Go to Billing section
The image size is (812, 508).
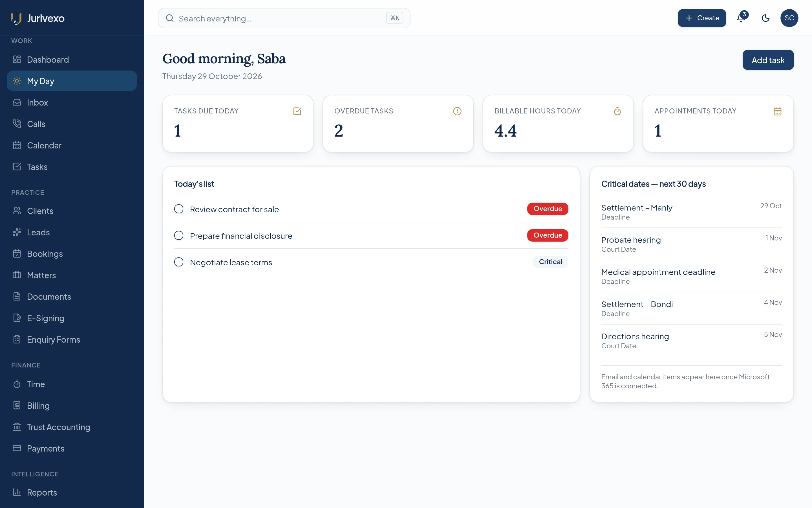tap(72, 406)
